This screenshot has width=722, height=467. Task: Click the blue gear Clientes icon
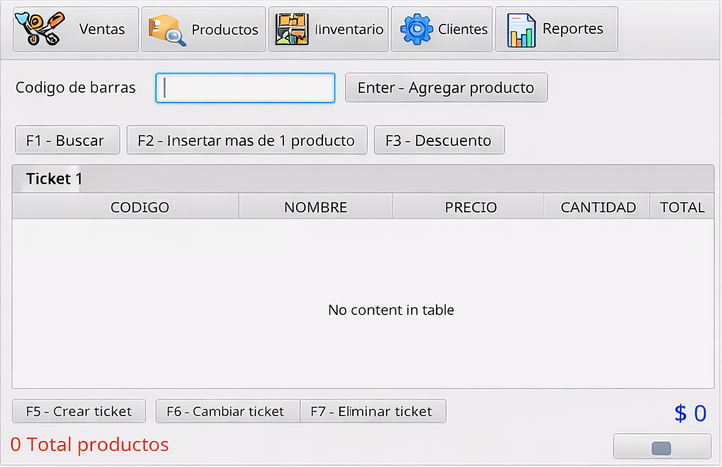pyautogui.click(x=415, y=30)
